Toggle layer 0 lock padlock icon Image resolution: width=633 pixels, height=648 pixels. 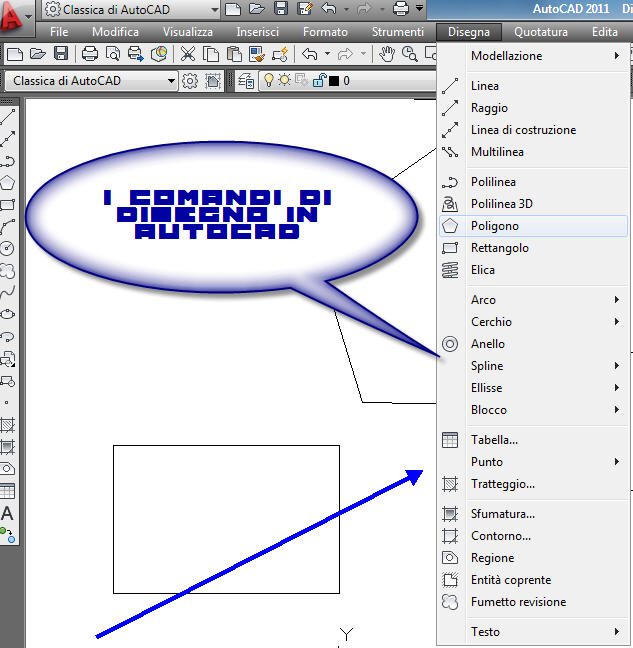click(319, 80)
